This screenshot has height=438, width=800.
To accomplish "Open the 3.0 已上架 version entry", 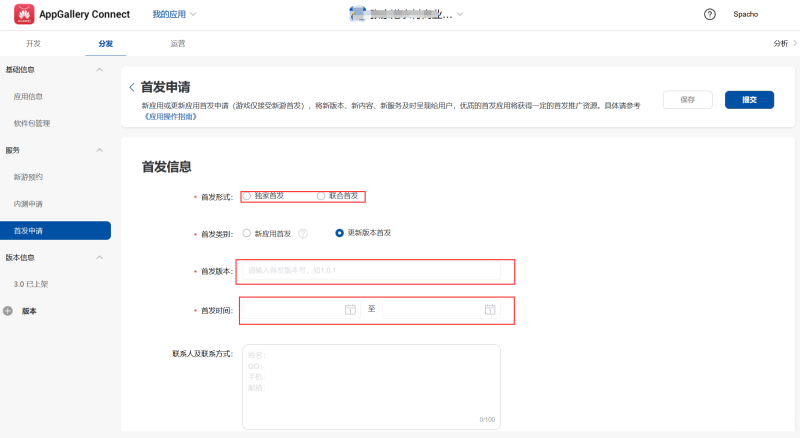I will 31,284.
